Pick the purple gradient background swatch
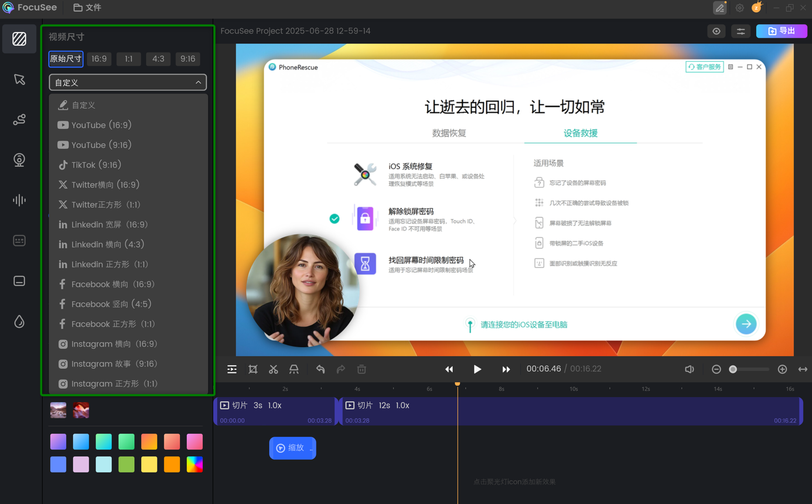Image resolution: width=812 pixels, height=504 pixels. (x=58, y=442)
